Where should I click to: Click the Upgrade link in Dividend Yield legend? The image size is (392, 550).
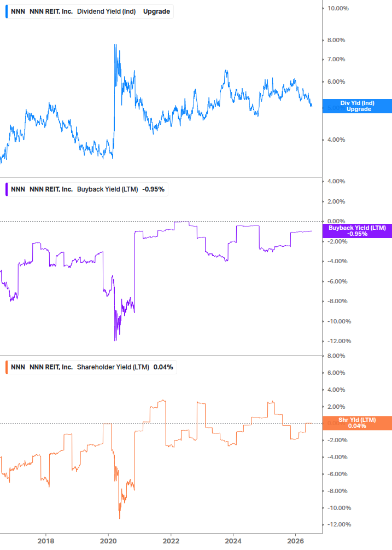(156, 11)
